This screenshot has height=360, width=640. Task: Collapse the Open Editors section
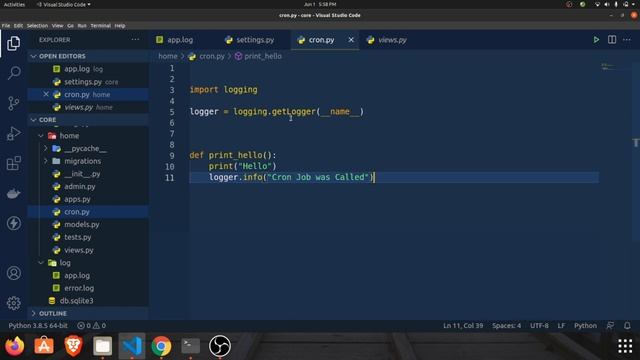(x=33, y=56)
